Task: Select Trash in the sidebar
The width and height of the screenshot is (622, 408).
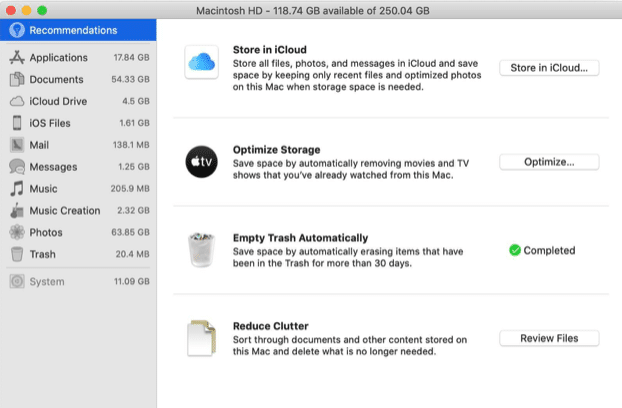Action: click(x=42, y=254)
